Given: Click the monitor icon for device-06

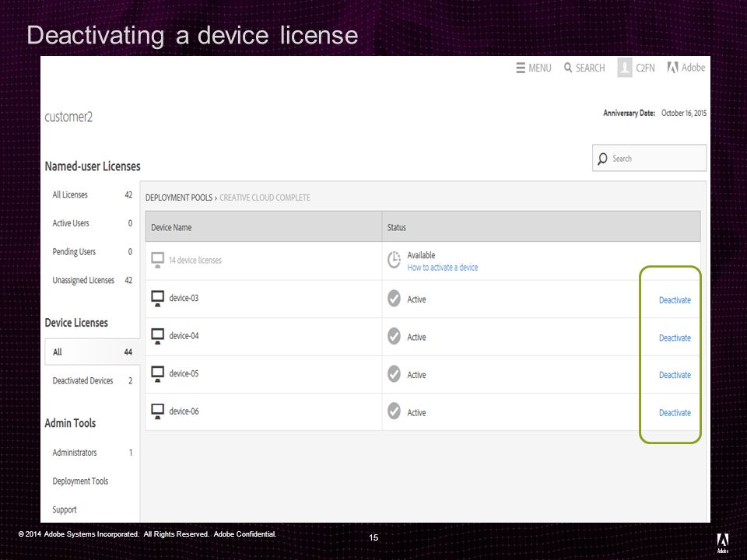Looking at the screenshot, I should 158,411.
